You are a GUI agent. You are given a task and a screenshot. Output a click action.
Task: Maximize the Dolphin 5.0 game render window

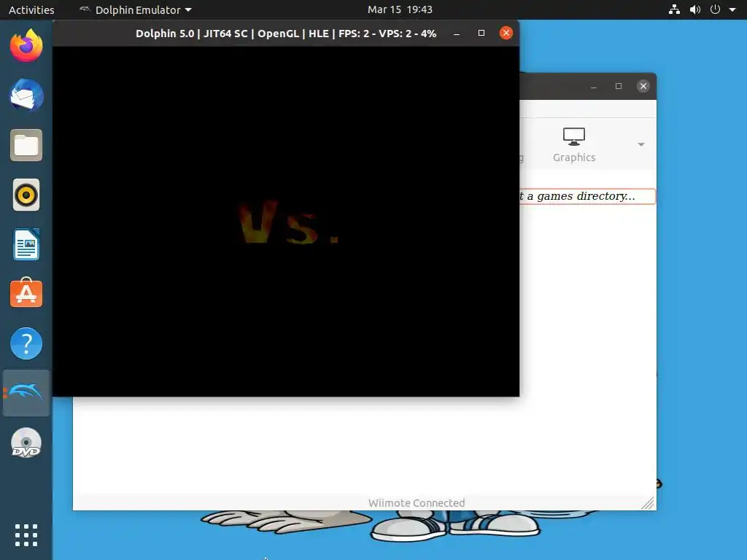[x=481, y=33]
